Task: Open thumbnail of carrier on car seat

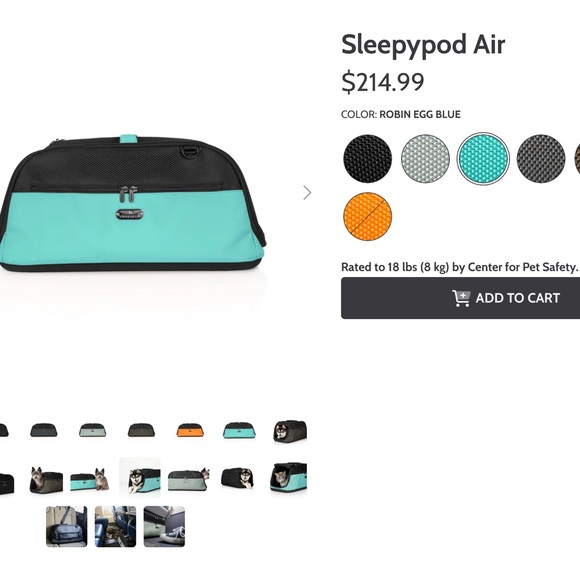Action: [67, 526]
